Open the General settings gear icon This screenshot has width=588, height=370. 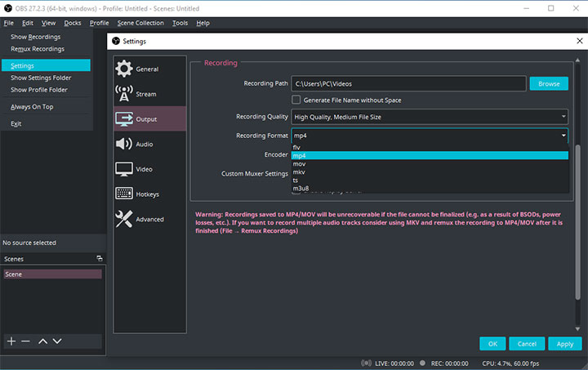124,69
